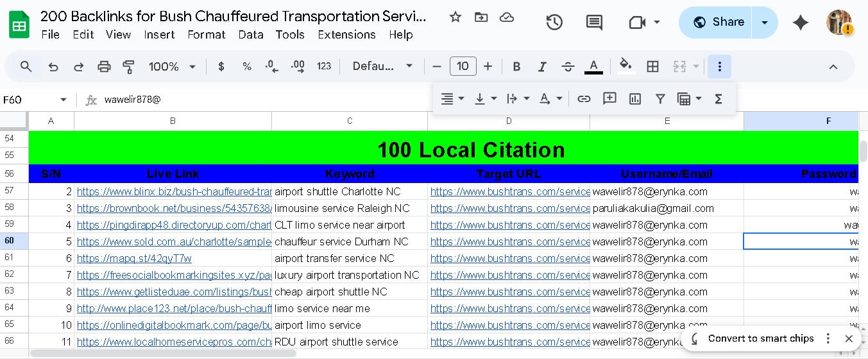Start a Meet video call
868x359 pixels.
click(x=636, y=22)
